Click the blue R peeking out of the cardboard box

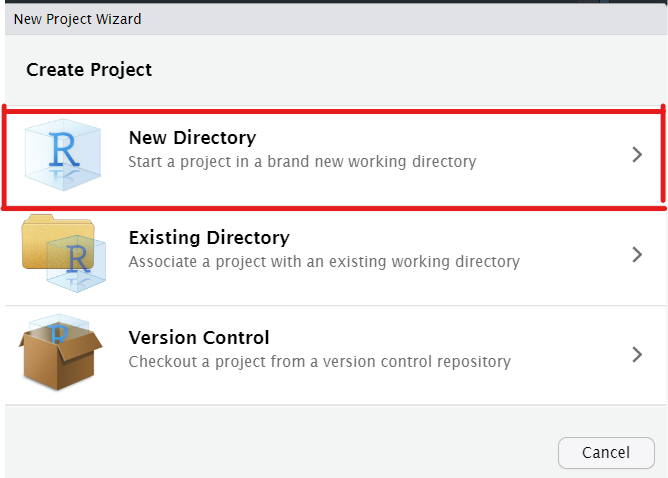(x=59, y=334)
